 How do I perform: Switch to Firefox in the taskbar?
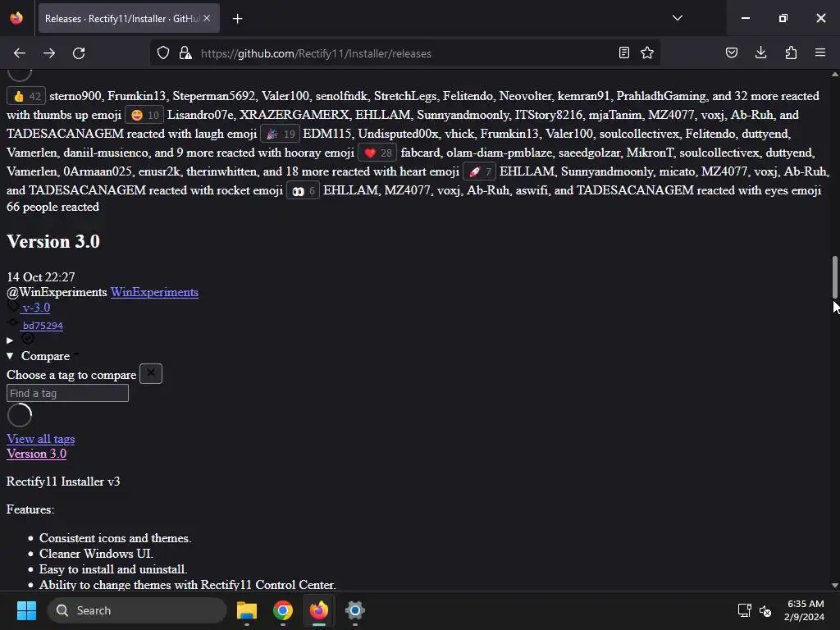[319, 610]
